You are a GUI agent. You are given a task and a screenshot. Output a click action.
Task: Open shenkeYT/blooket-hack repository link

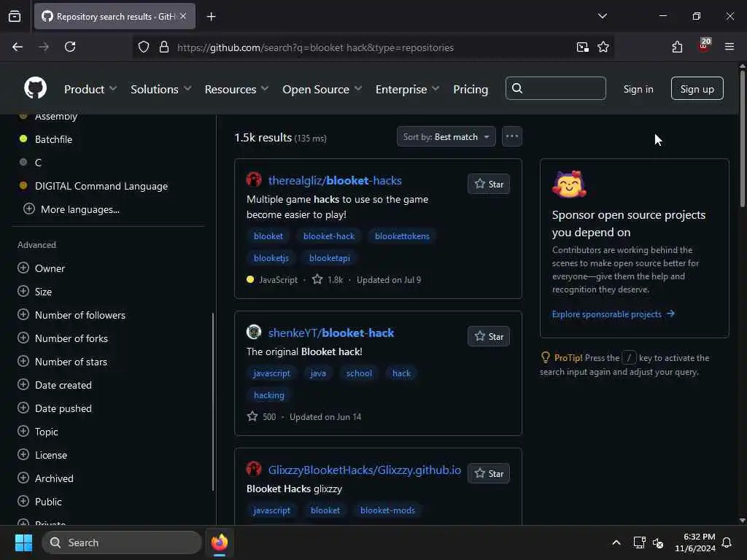coord(331,332)
